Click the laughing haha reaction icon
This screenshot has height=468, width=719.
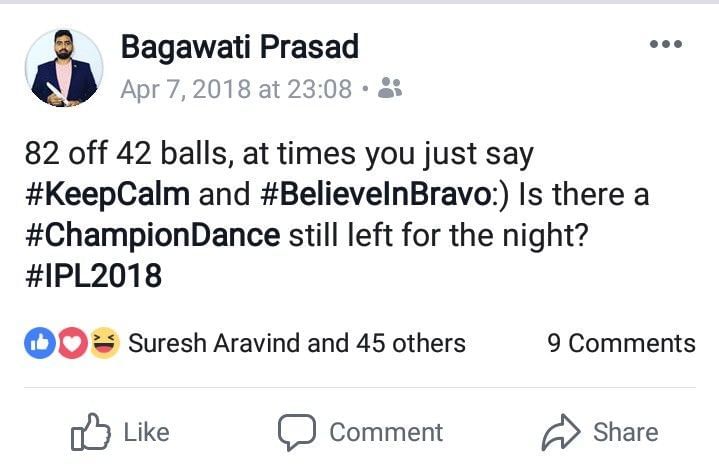click(103, 343)
